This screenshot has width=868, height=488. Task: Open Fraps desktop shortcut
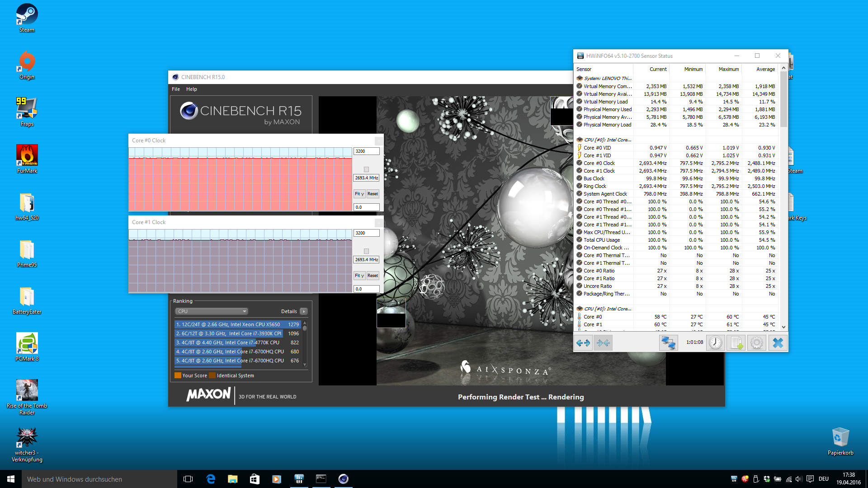pyautogui.click(x=27, y=112)
